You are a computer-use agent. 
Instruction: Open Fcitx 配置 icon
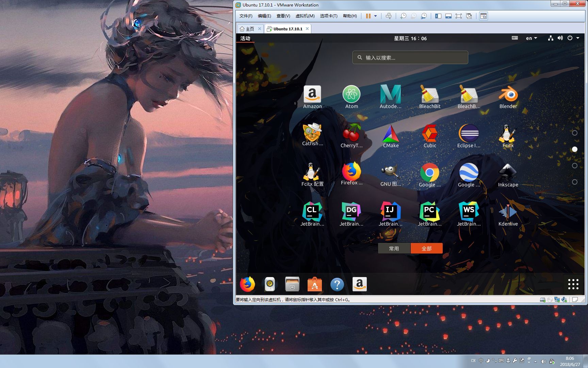tap(312, 172)
